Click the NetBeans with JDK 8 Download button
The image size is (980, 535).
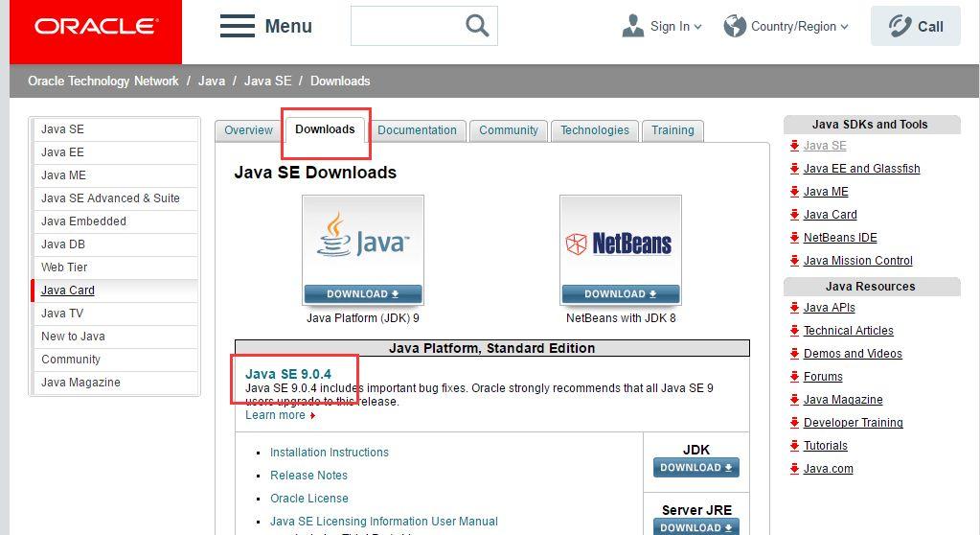pos(620,294)
